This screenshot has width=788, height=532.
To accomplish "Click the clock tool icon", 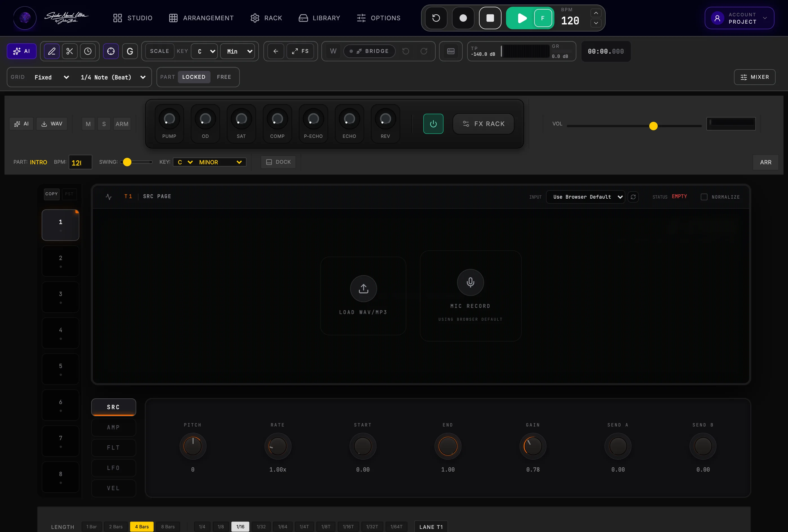I will pos(88,51).
